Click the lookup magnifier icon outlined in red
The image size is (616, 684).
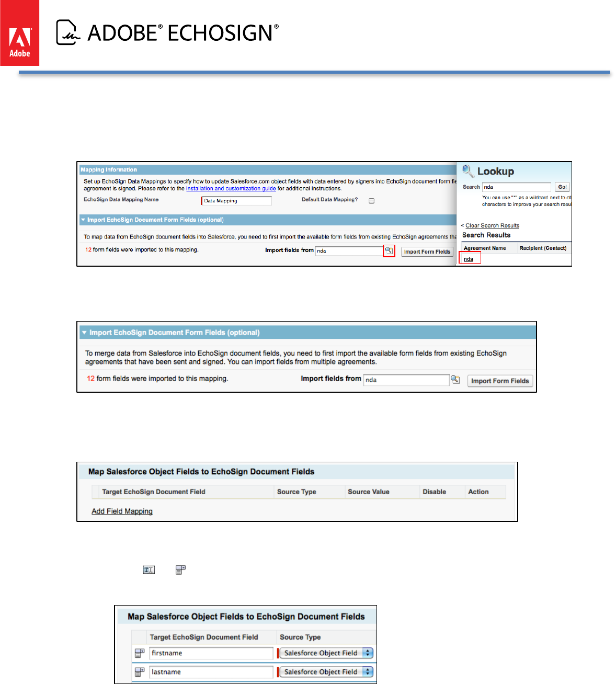click(389, 251)
